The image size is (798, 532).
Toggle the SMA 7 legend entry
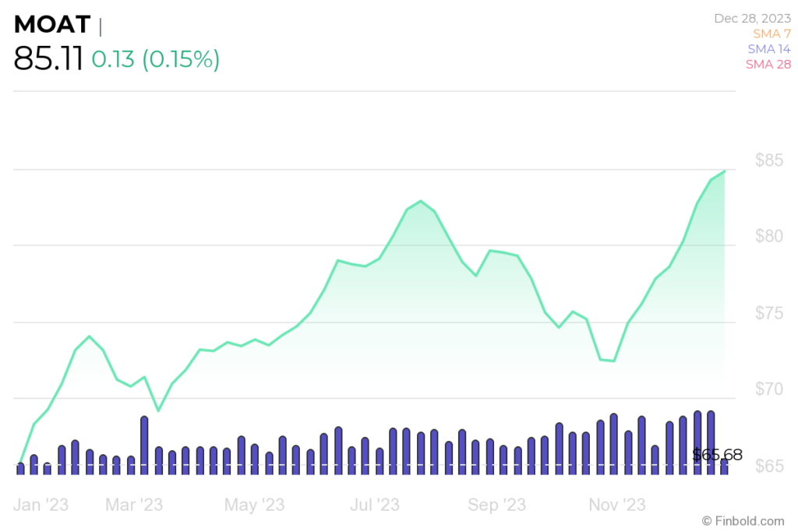[772, 33]
